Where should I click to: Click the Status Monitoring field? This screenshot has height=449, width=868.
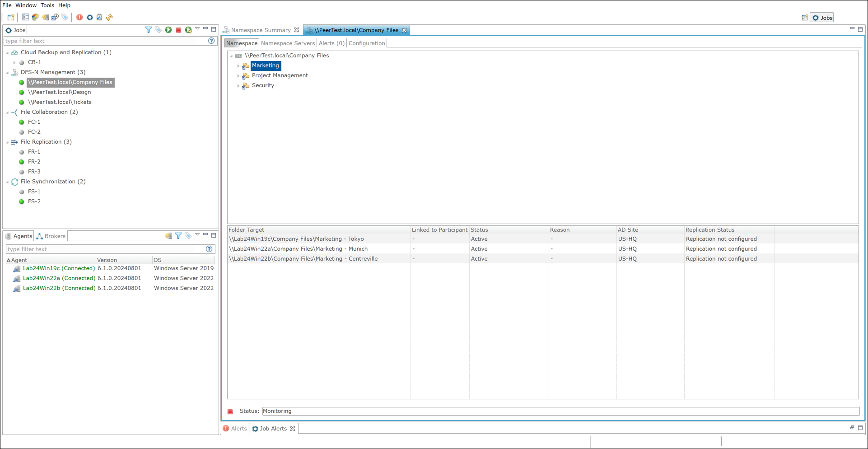(x=560, y=411)
